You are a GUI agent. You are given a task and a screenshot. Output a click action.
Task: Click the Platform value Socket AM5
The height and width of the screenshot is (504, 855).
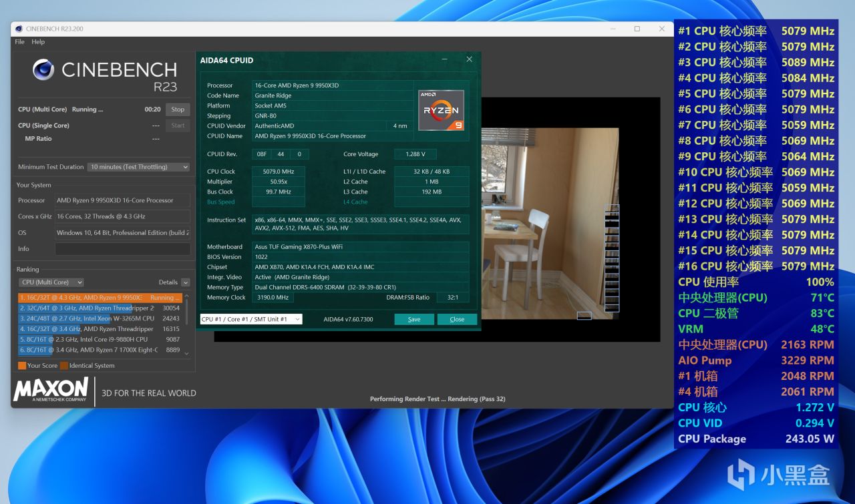pyautogui.click(x=332, y=105)
